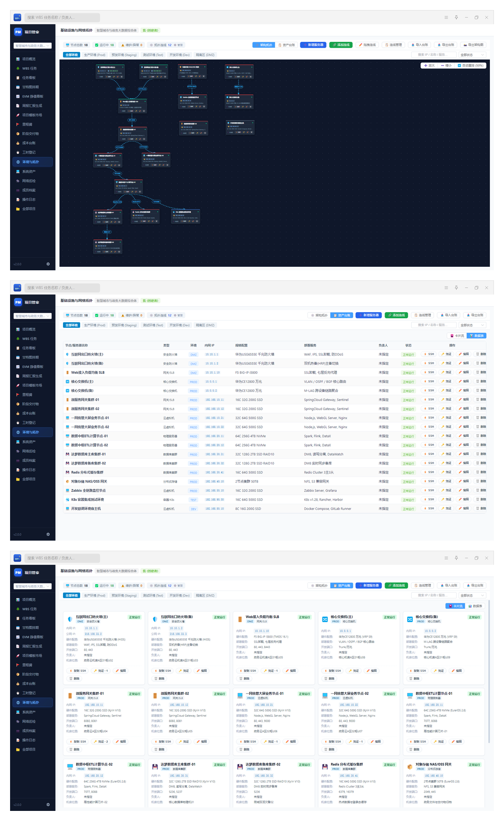
Task: Open the 全部状态 dropdown in the topology window
Action: coord(472,55)
